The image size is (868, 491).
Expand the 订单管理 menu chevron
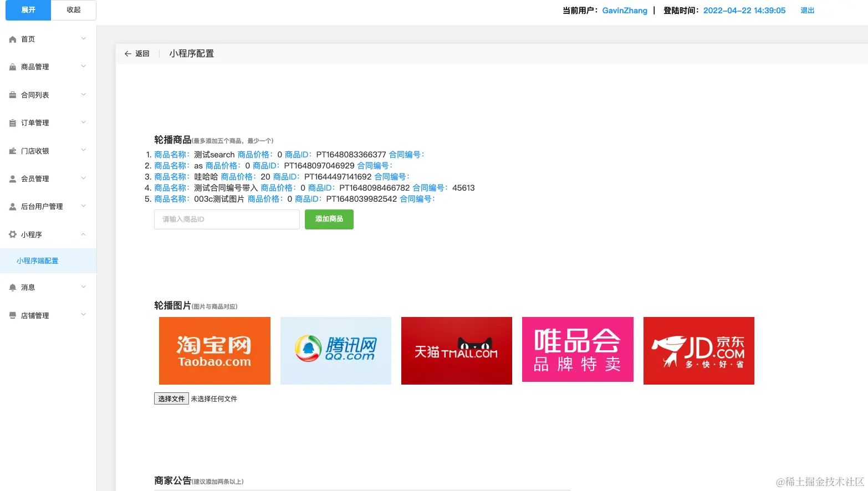click(84, 122)
